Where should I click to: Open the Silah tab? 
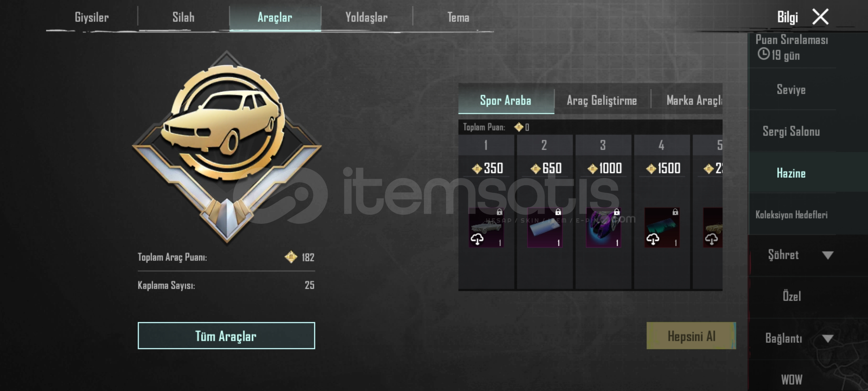(x=183, y=17)
